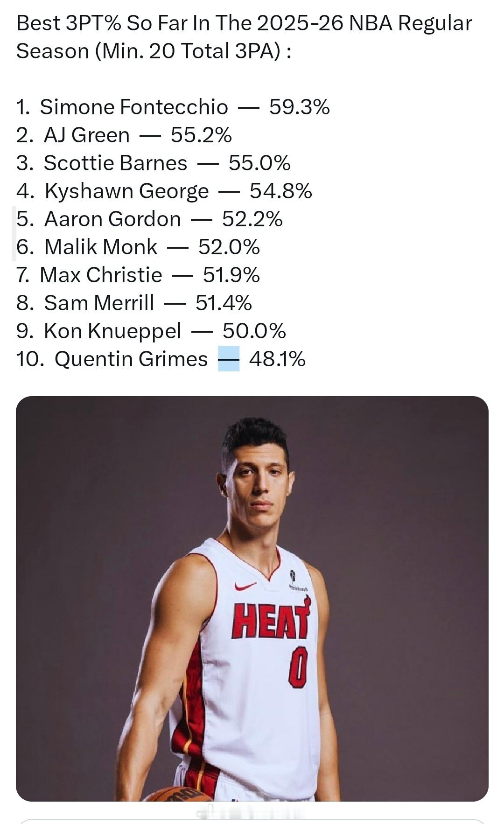Click the red jersey number 0

tap(298, 667)
